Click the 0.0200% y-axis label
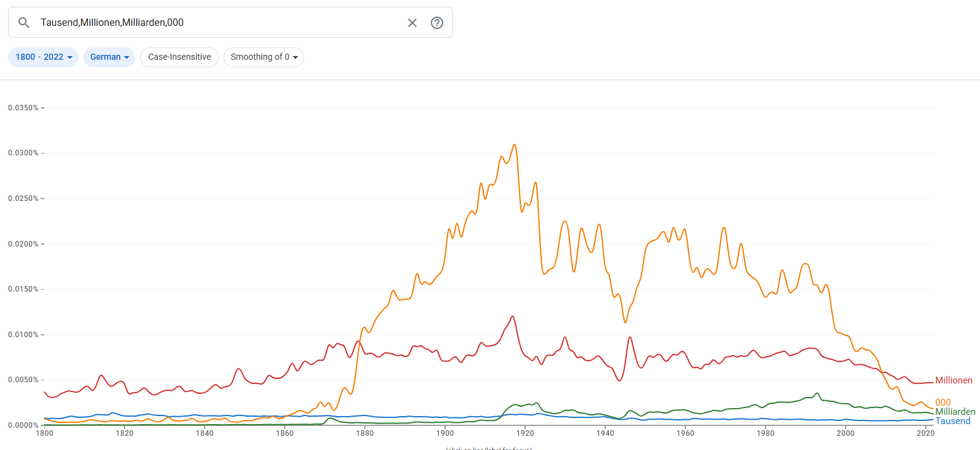The height and width of the screenshot is (450, 980). click(x=23, y=244)
